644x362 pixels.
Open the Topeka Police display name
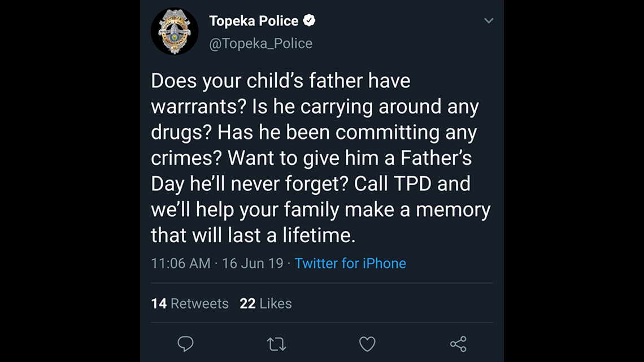(254, 20)
